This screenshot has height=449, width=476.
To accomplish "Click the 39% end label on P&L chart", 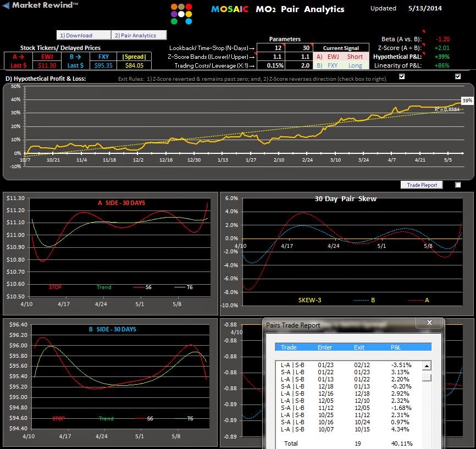I will (467, 100).
